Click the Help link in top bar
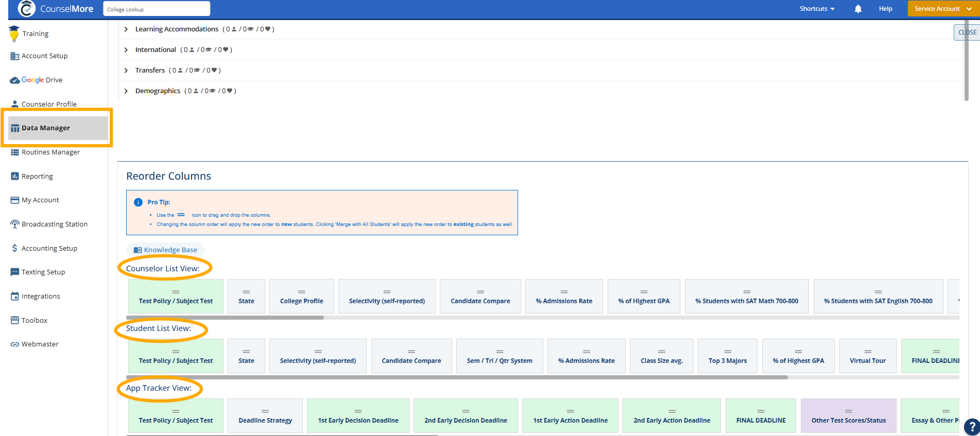The image size is (980, 436). [885, 9]
